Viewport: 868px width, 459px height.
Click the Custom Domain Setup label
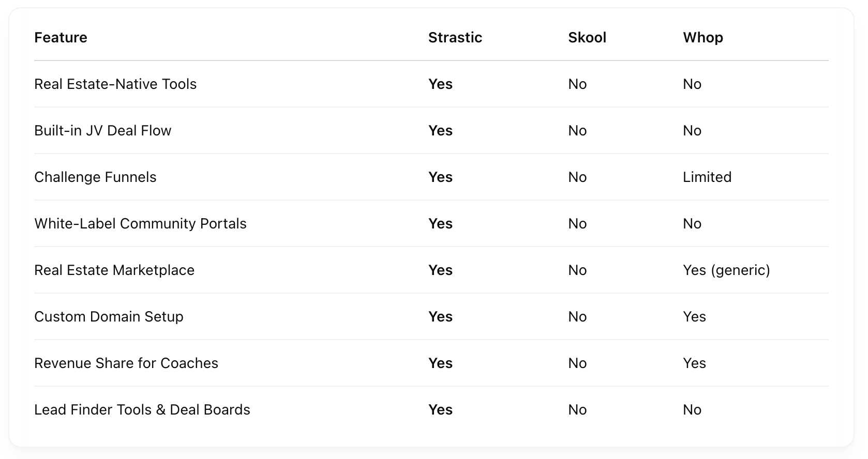[109, 317]
